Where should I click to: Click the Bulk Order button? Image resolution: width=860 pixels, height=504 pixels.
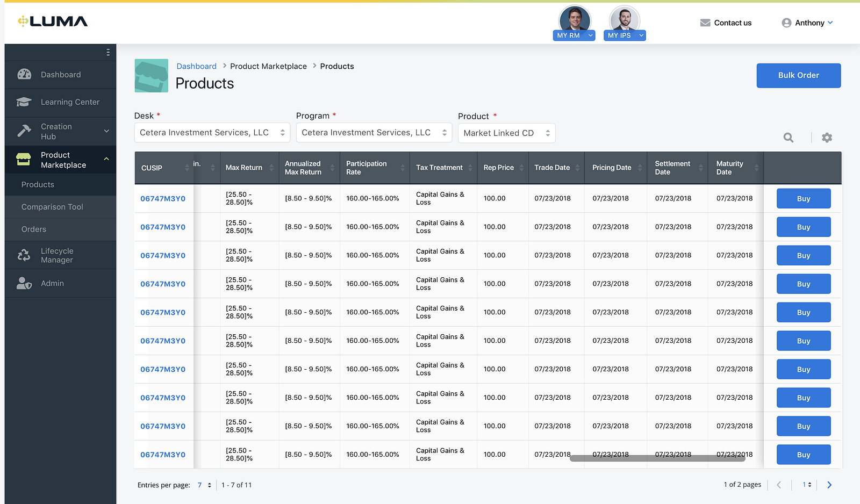click(x=798, y=75)
